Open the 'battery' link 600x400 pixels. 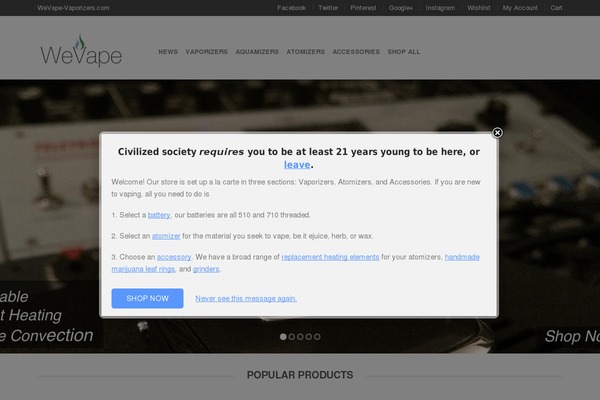(x=159, y=215)
